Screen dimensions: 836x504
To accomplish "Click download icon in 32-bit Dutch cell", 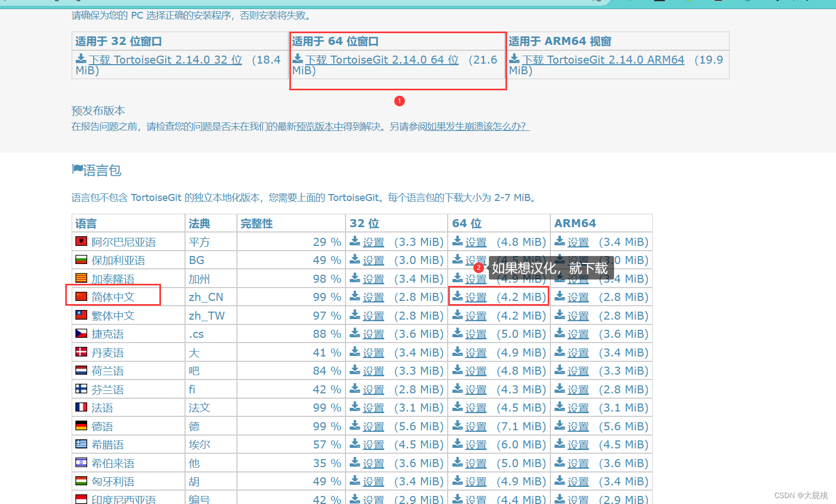I will point(355,369).
